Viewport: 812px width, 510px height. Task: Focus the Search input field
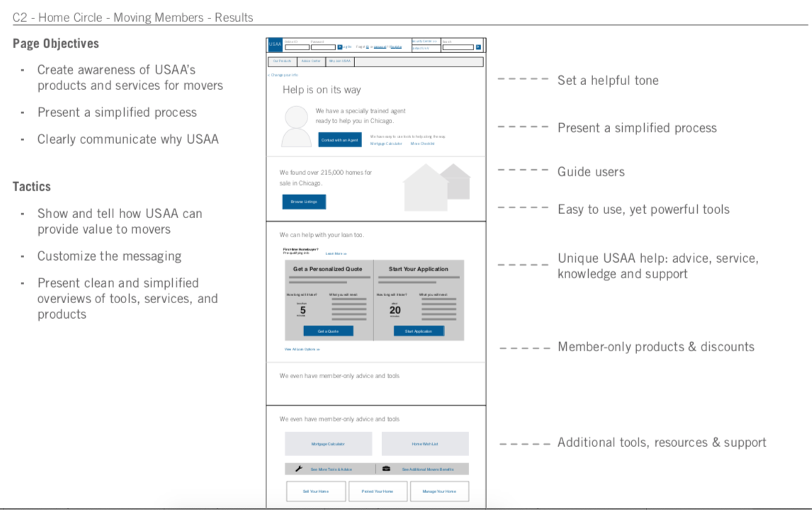pos(458,47)
